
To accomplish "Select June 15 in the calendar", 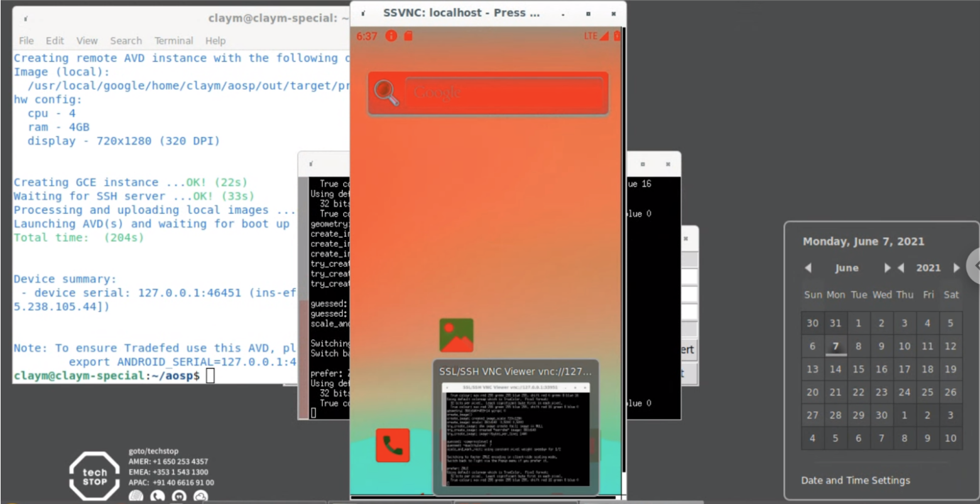I will coord(858,369).
